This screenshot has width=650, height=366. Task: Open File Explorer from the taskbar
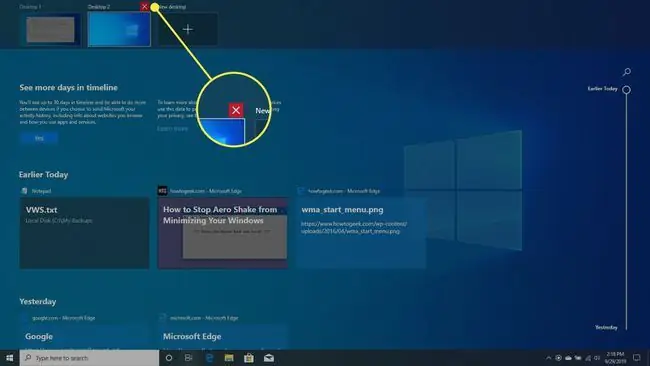229,358
